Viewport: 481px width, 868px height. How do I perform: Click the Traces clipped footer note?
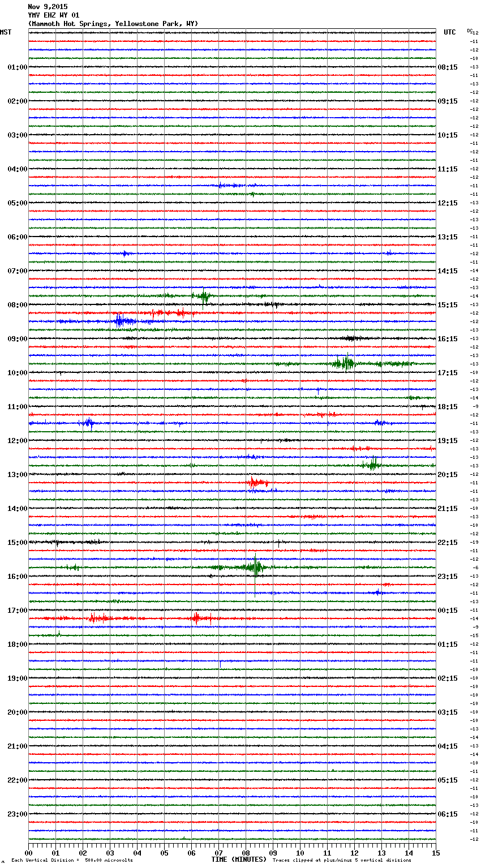342,861
